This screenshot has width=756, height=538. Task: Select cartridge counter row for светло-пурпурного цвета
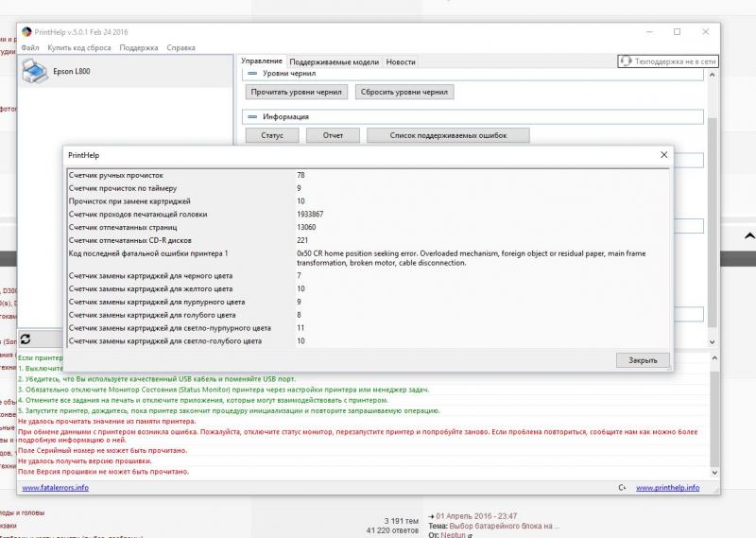[369, 328]
